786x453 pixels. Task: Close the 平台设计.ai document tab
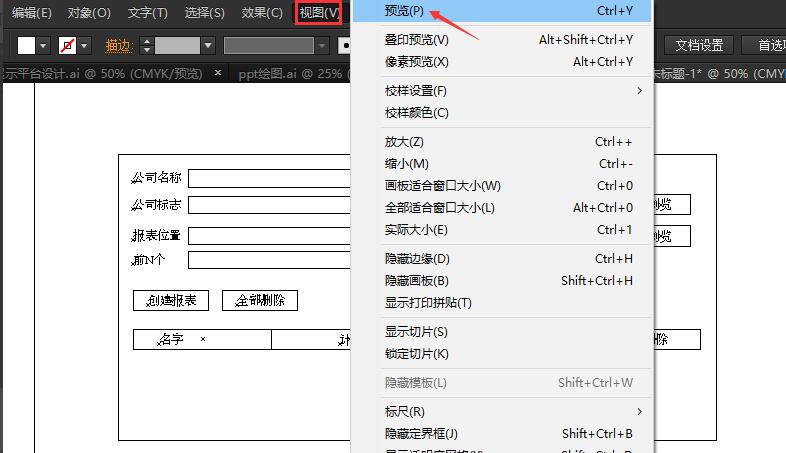(x=218, y=73)
